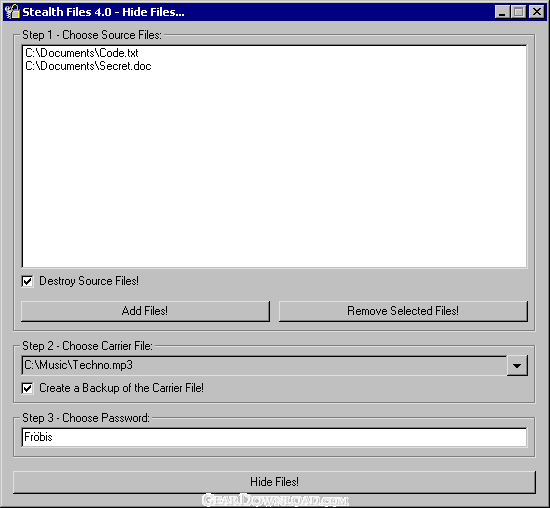The width and height of the screenshot is (550, 508).
Task: Toggle Create a Backup of the Carrier File
Action: pos(27,388)
